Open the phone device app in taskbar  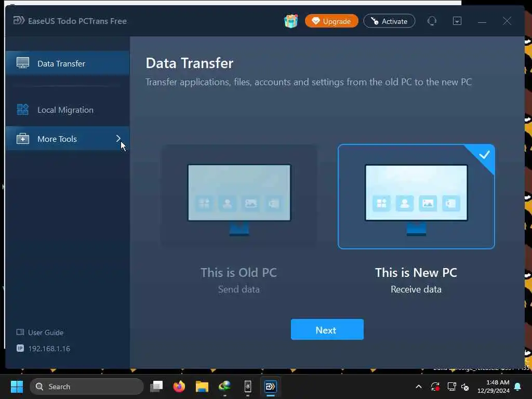pyautogui.click(x=248, y=387)
